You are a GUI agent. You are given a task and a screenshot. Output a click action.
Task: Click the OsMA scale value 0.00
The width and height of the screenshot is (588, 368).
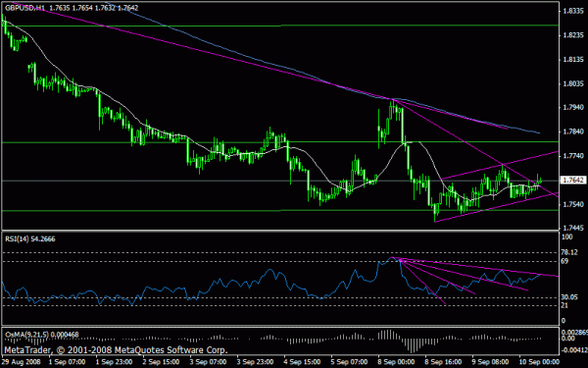tap(568, 339)
